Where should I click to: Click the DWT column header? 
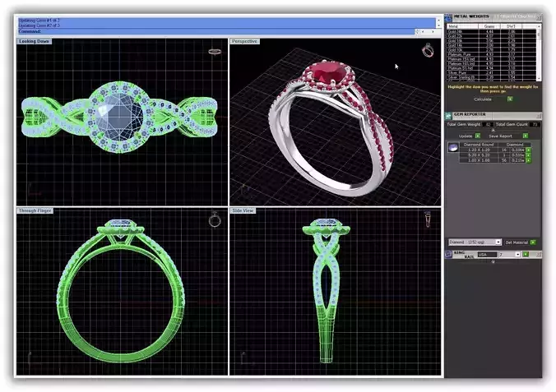pos(511,26)
